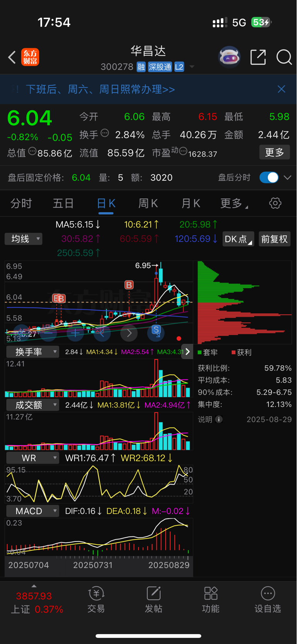Expand the 换手率 values arrow
Image resolution: width=297 pixels, height=644 pixels.
pos(187,352)
